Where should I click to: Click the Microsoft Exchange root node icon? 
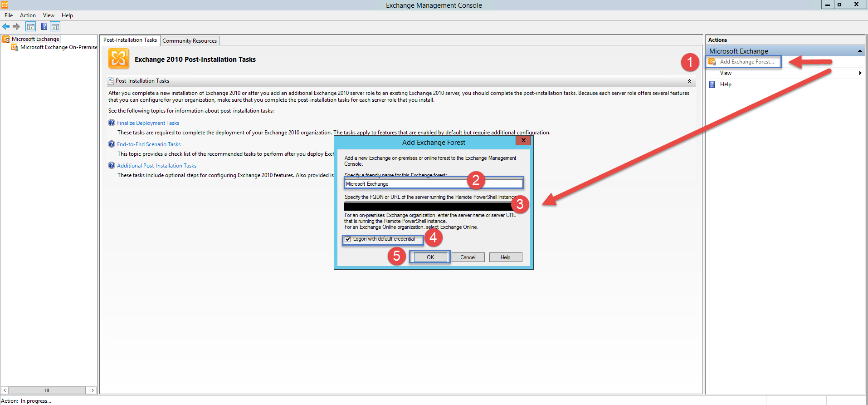6,39
